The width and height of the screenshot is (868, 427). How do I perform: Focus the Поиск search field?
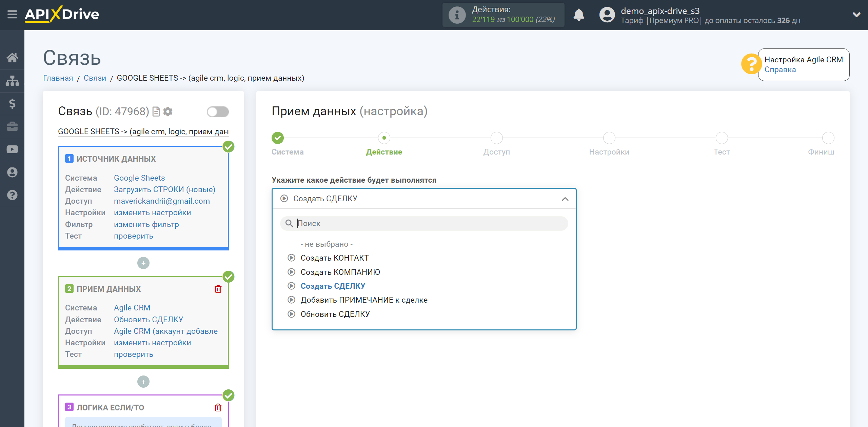(x=424, y=223)
